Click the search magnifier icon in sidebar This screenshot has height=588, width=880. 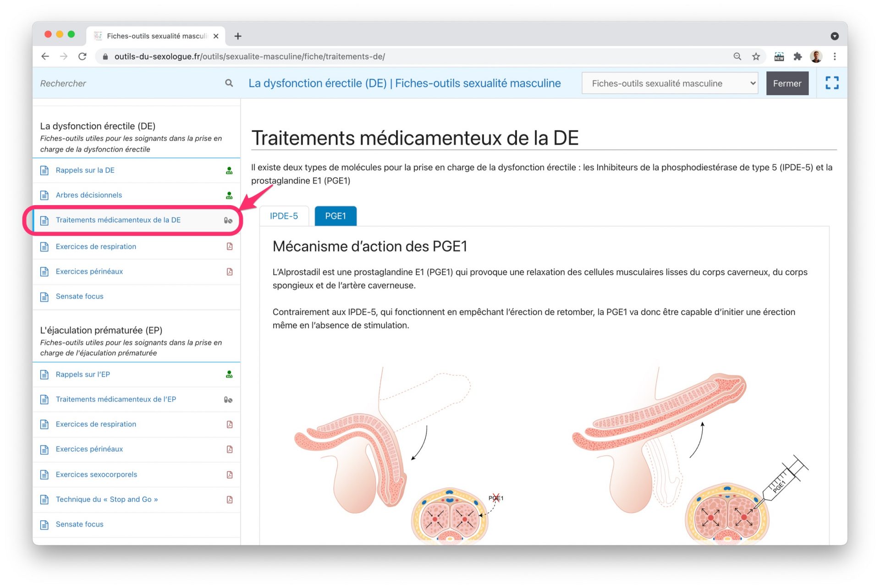229,83
